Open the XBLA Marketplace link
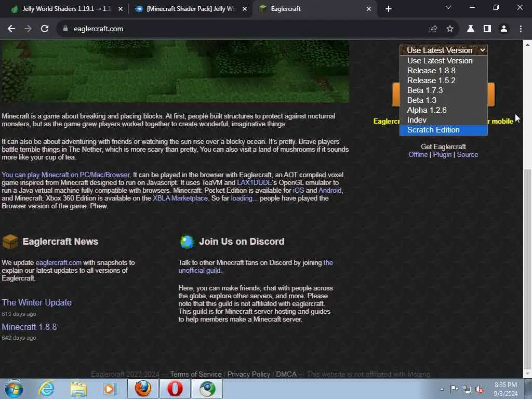 pos(180,198)
